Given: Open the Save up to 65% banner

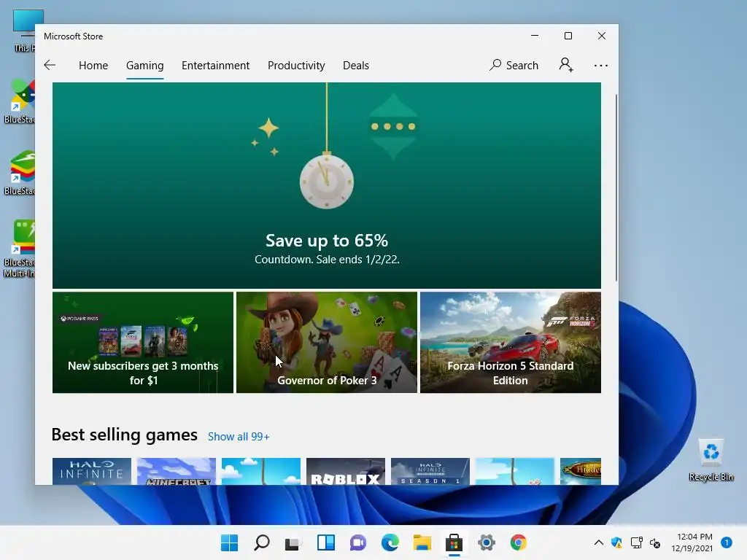Looking at the screenshot, I should [327, 185].
